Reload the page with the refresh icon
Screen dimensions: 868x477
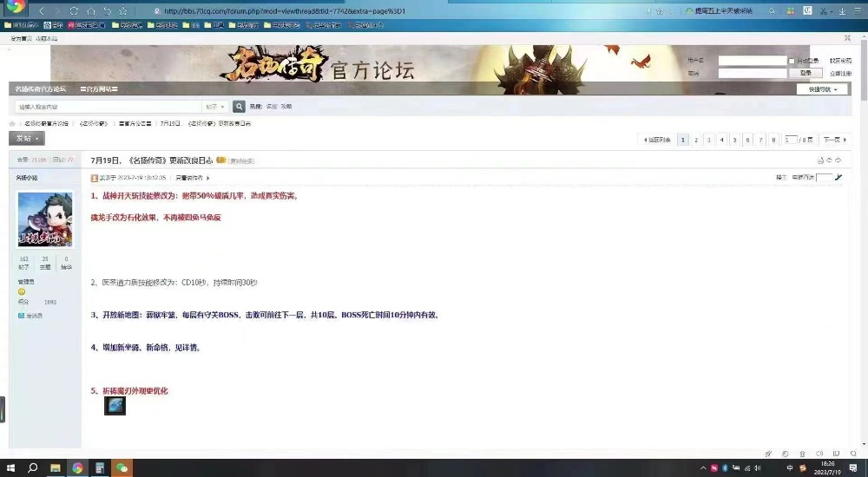point(74,10)
